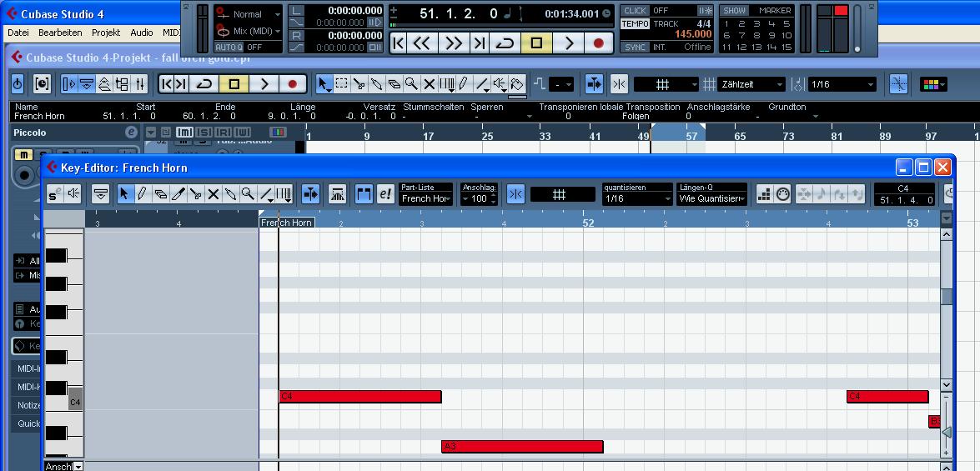This screenshot has height=471, width=980.
Task: Toggle AUTO Q in transport panel
Action: (x=229, y=47)
